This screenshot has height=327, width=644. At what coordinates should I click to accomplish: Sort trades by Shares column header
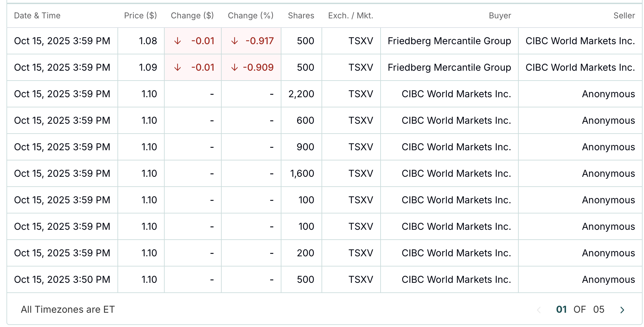tap(301, 16)
